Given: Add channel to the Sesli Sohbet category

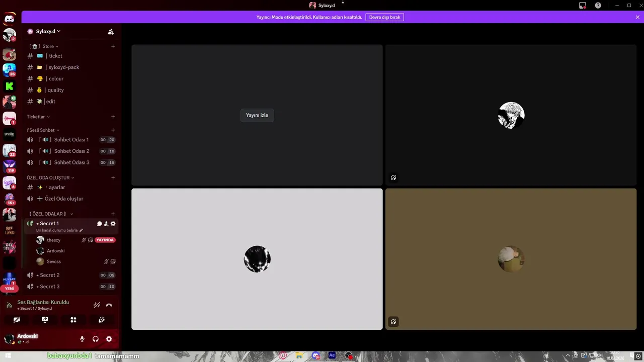Looking at the screenshot, I should [113, 130].
